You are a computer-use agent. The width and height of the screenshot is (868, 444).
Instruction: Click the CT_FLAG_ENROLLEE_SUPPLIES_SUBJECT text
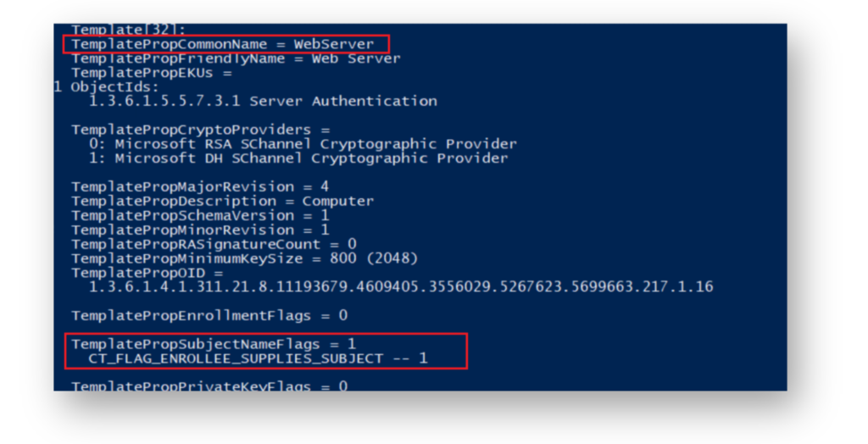tap(236, 358)
